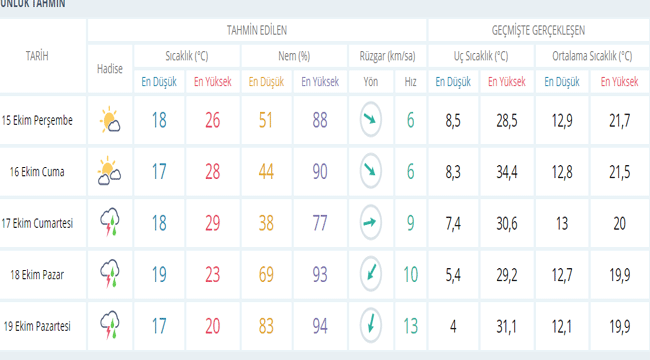Click minimum humidity value 38
This screenshot has width=650, height=360.
pyautogui.click(x=266, y=223)
